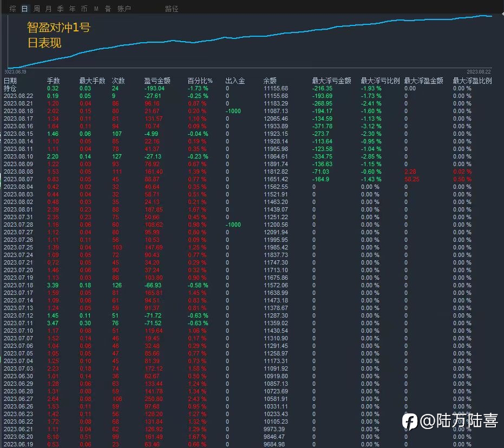Select the 2023.07.11 date row
This screenshot has width=504, height=448.
click(x=18, y=323)
